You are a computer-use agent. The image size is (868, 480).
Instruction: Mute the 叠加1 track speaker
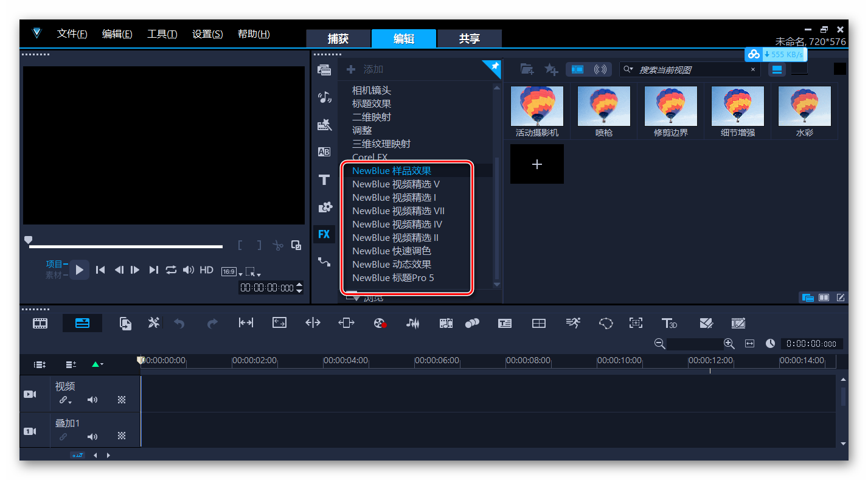[x=92, y=436]
